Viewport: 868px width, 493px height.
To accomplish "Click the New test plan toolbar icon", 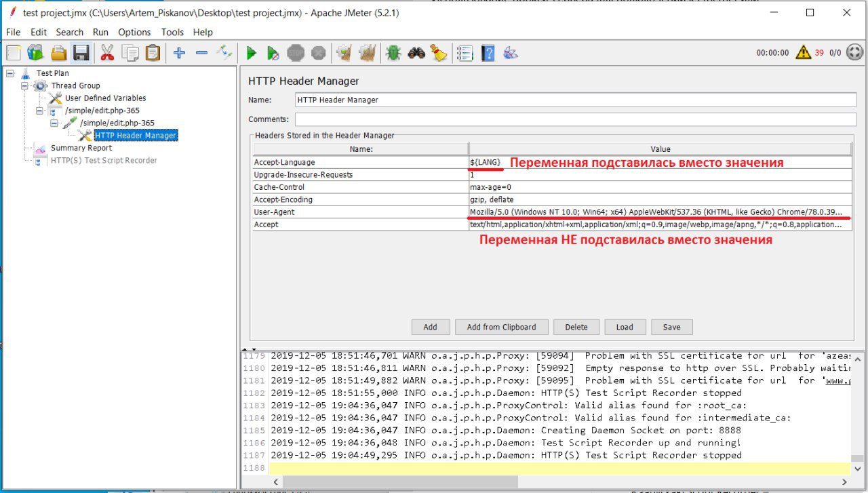I will (14, 52).
